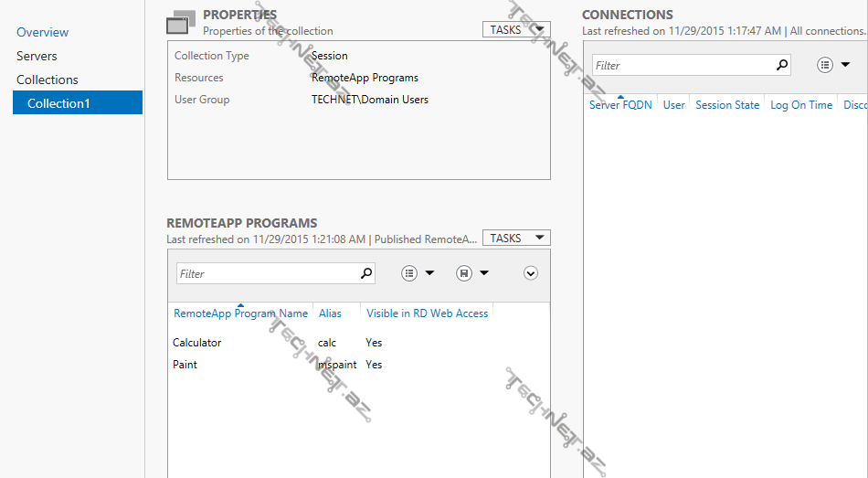Open the Properties TASKS dropdown
The height and width of the screenshot is (478, 868).
tap(515, 29)
